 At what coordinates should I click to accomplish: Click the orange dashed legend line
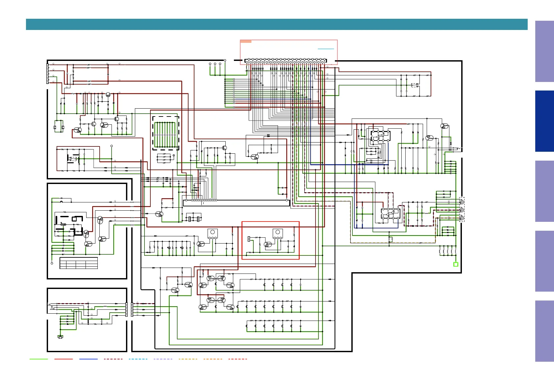213,359
